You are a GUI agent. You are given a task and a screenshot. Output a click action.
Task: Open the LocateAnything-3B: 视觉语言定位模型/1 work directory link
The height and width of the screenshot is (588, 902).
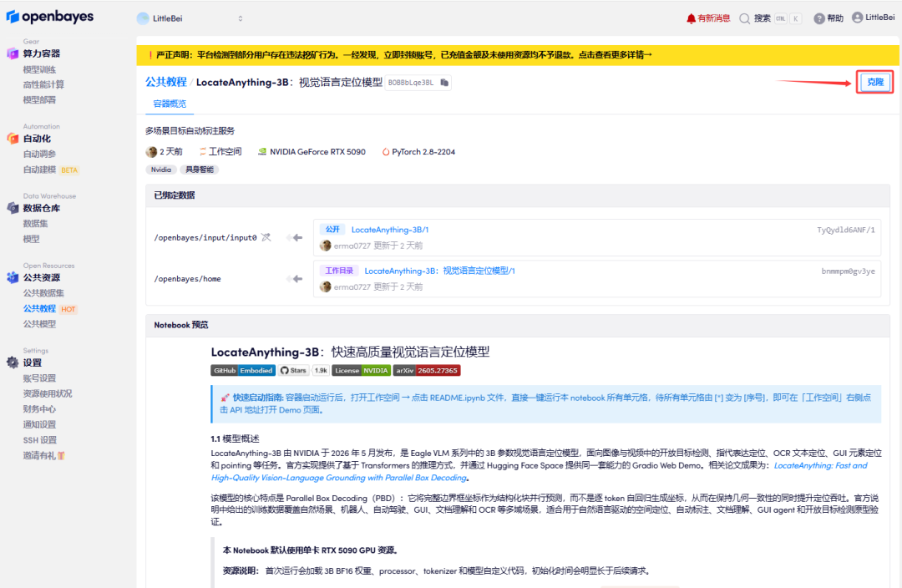[439, 271]
